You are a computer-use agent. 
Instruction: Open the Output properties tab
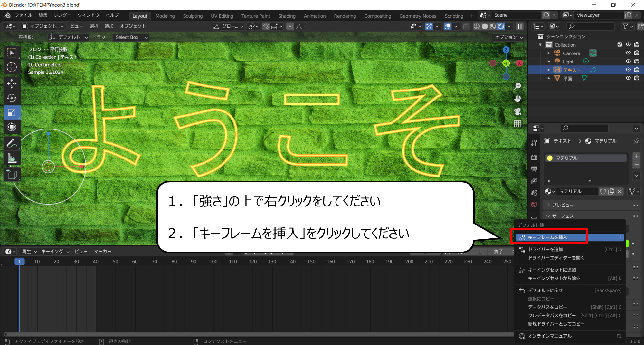tap(534, 169)
